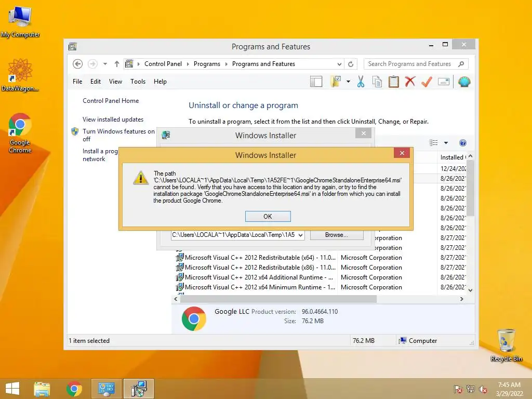Click the Windows Installer taskbar button
This screenshot has height=399, width=532.
(x=139, y=389)
